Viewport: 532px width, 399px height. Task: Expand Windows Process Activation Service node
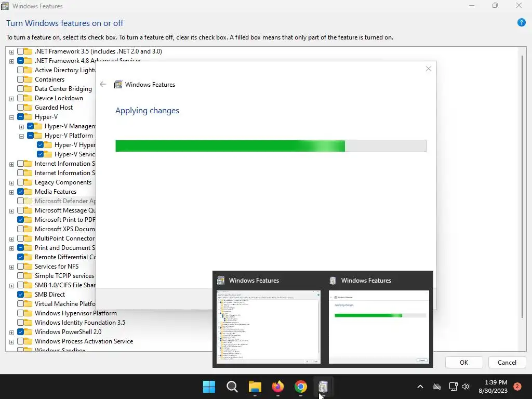[11, 342]
